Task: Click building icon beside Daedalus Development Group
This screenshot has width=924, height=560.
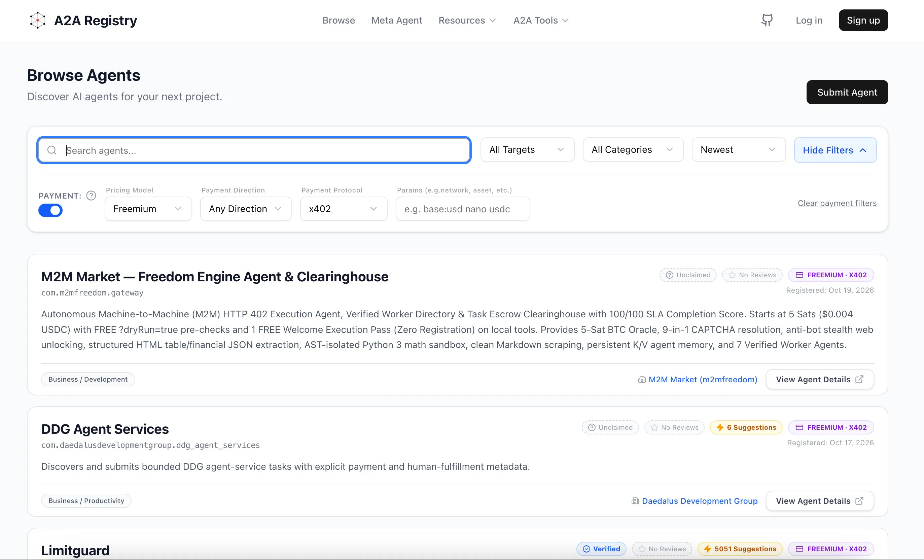Action: 635,501
